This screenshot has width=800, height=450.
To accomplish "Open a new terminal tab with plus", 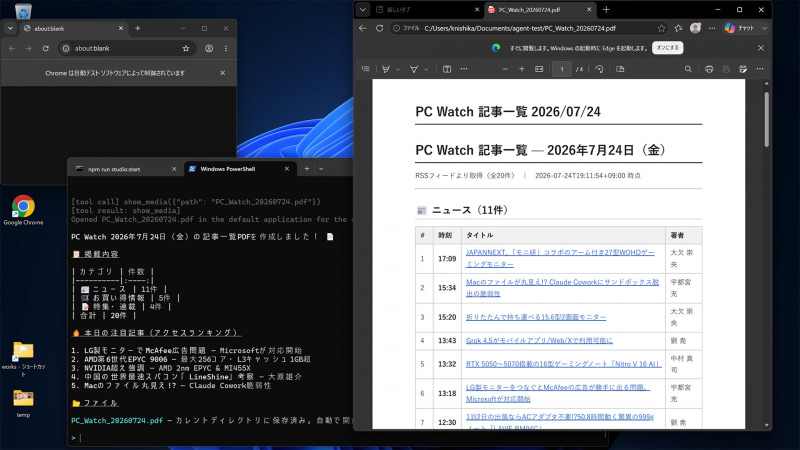I will pyautogui.click(x=307, y=169).
